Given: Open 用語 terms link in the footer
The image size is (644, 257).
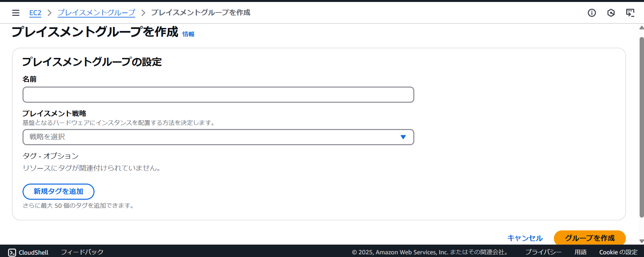Looking at the screenshot, I should pos(580,252).
